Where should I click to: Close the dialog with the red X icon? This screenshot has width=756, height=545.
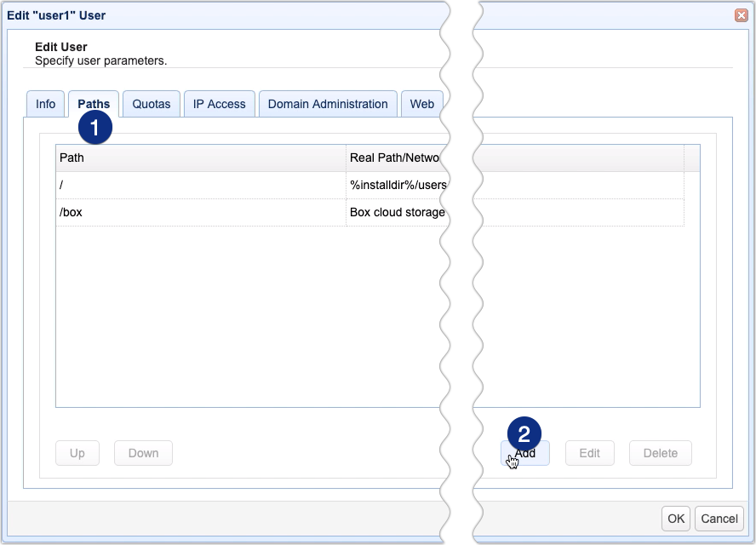740,14
